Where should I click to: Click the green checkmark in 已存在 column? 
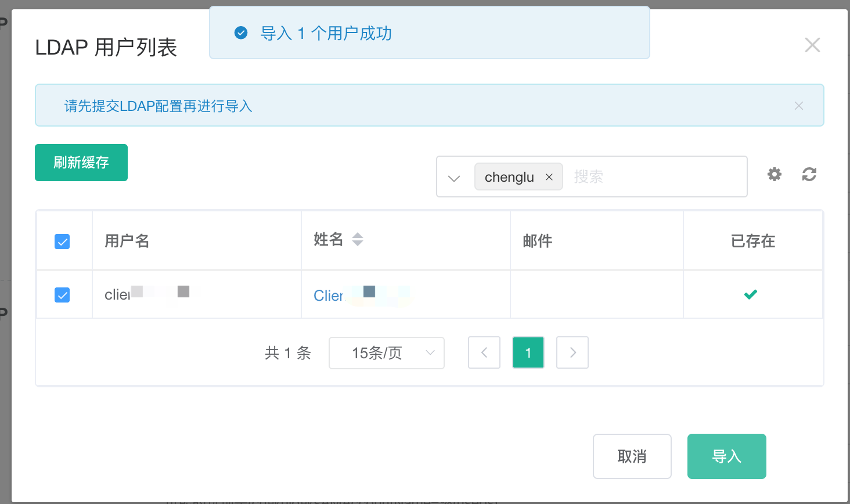coord(751,294)
